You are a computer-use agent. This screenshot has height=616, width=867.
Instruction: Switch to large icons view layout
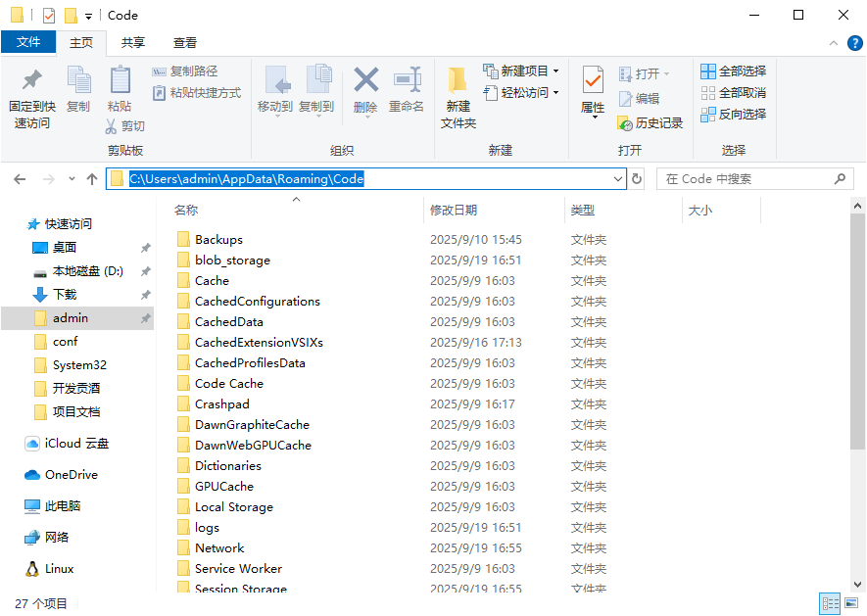coord(852,604)
